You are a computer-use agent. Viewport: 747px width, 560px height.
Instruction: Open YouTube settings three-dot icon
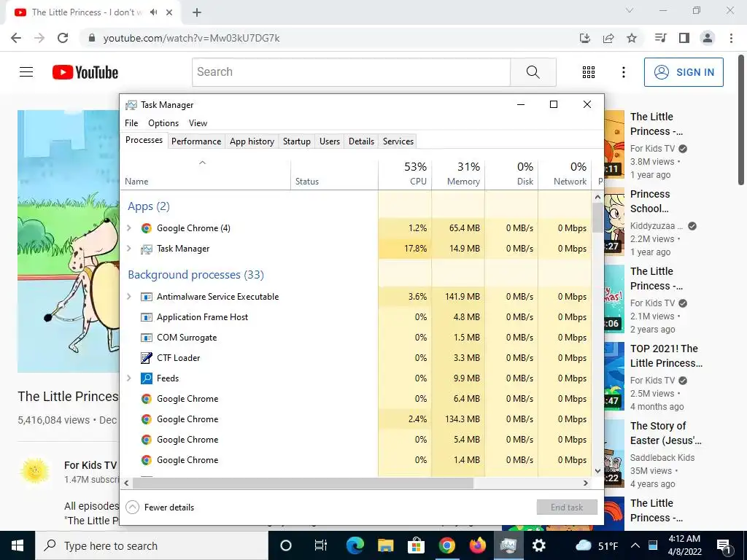pyautogui.click(x=624, y=72)
